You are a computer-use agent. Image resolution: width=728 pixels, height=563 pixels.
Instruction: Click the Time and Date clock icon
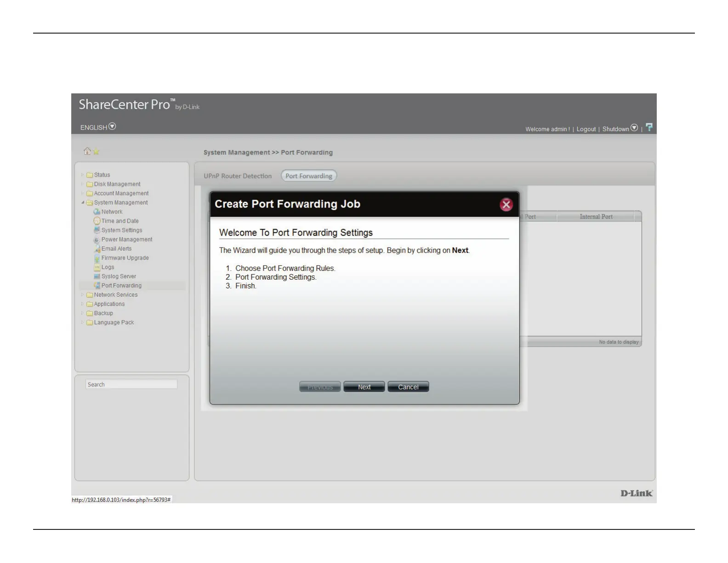pyautogui.click(x=97, y=221)
